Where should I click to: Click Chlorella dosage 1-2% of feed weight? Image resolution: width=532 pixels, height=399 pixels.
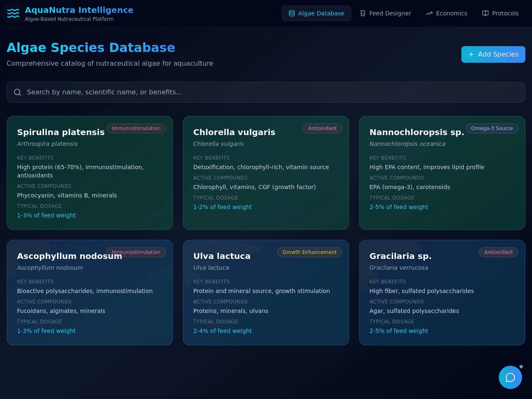click(222, 207)
